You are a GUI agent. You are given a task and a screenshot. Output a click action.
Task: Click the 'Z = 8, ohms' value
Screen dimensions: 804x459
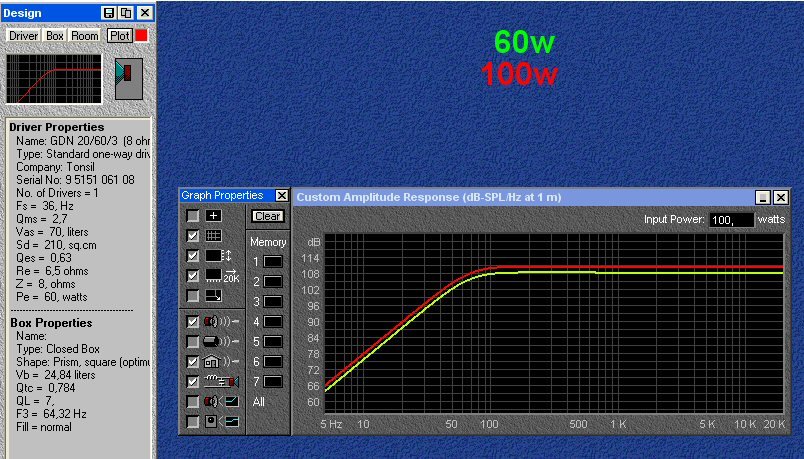click(x=45, y=284)
